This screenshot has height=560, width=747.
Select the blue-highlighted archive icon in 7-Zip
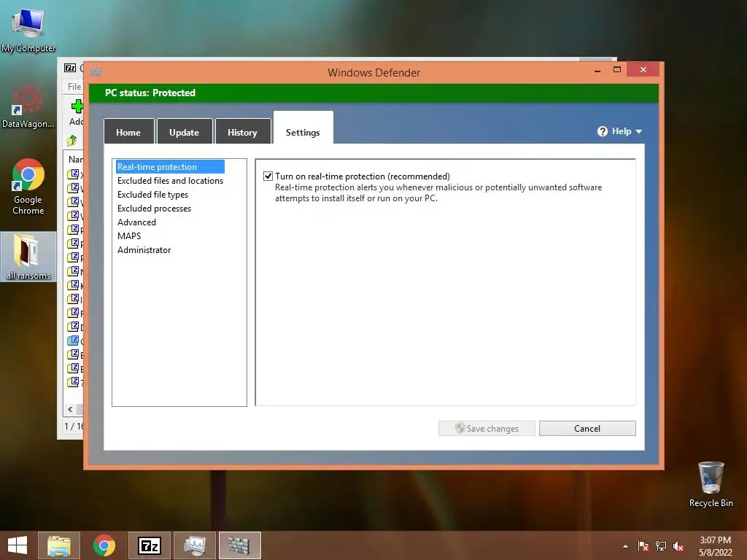pyautogui.click(x=73, y=341)
